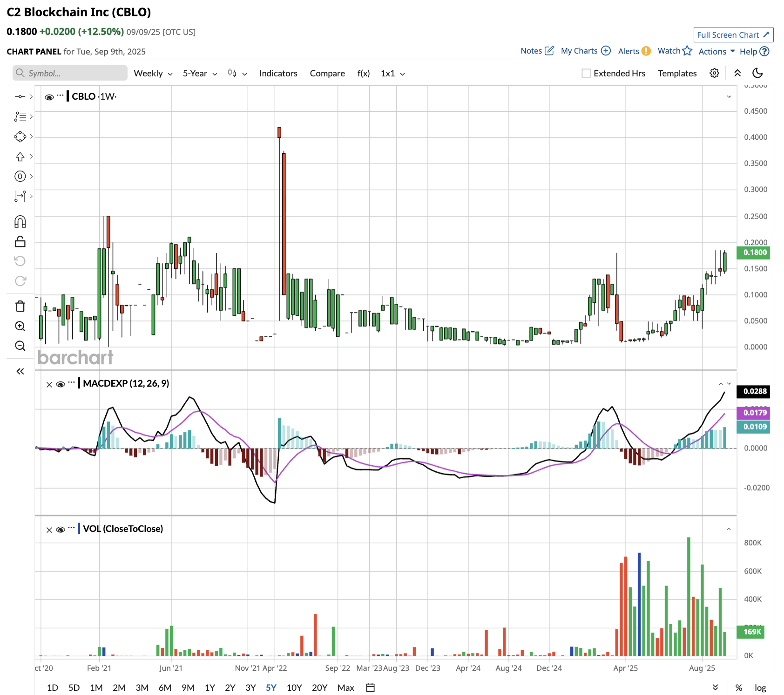Open chart settings gear icon
Screen dimensions: 784x695
715,73
